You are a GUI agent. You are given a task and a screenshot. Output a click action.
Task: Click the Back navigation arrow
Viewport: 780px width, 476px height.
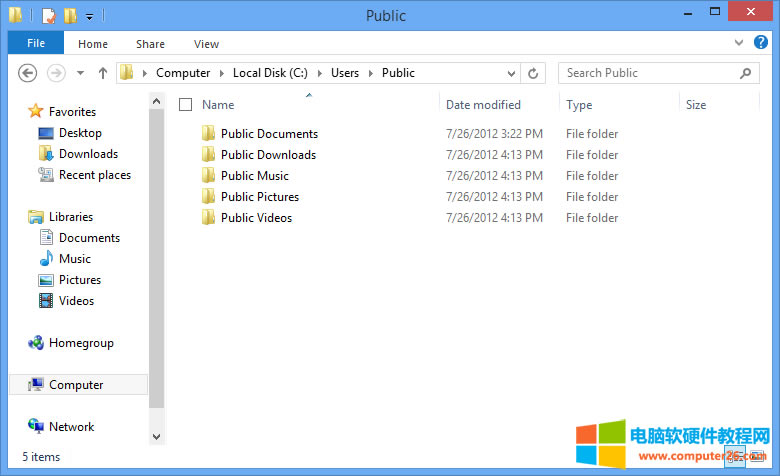[28, 73]
